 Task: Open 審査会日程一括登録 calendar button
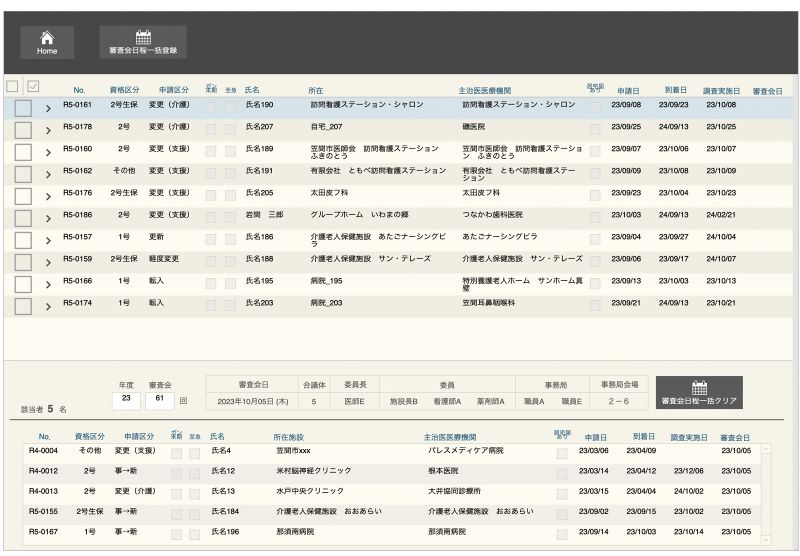(x=141, y=41)
